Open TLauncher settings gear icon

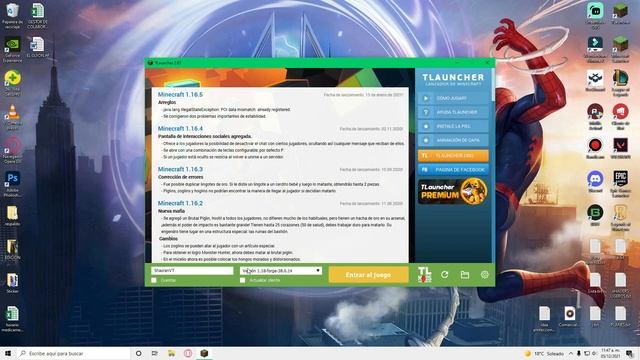point(484,275)
